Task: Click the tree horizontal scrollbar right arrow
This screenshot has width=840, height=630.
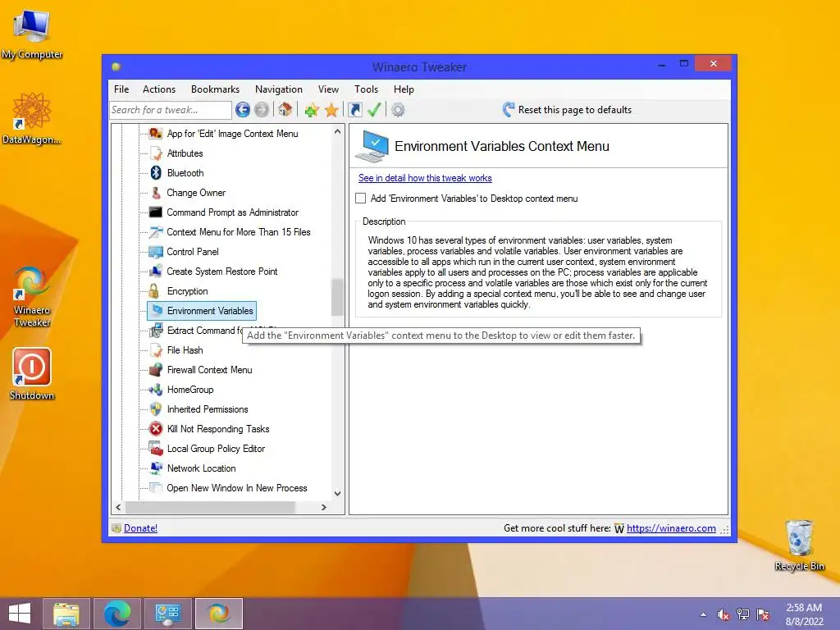Action: (x=323, y=507)
